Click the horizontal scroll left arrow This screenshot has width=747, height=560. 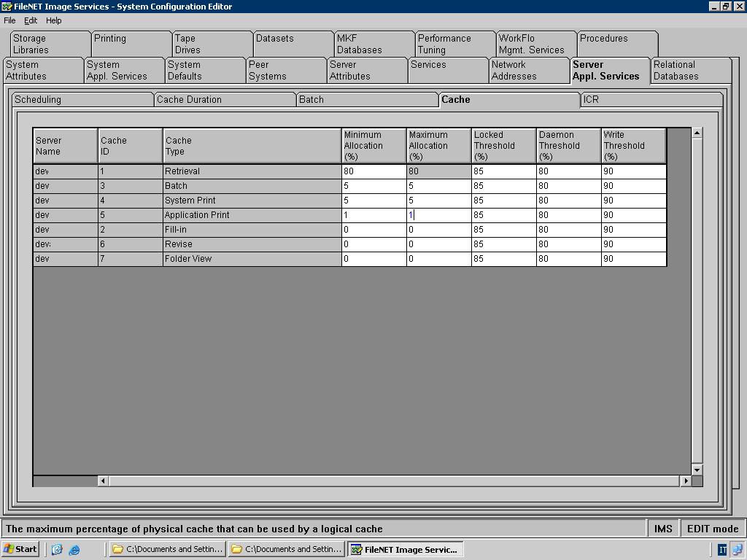[103, 481]
